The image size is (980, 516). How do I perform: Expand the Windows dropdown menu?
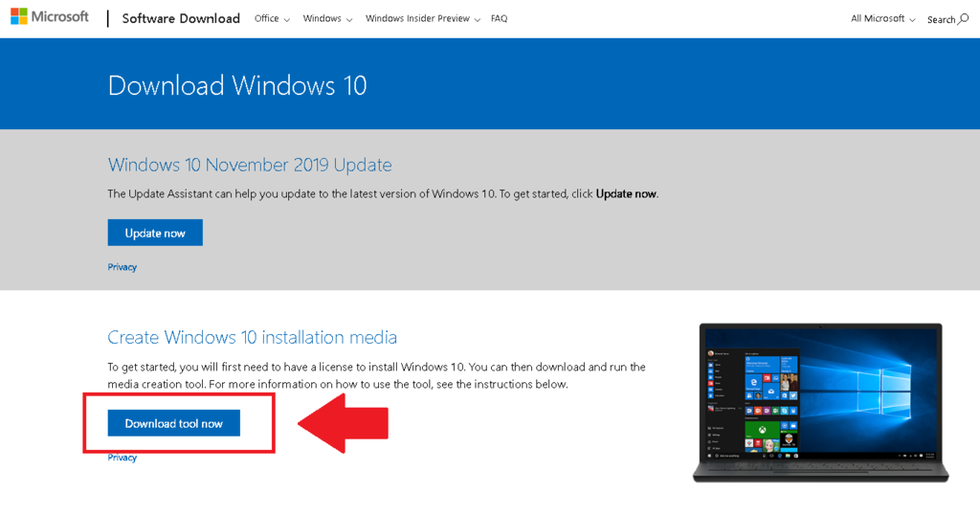click(x=327, y=19)
